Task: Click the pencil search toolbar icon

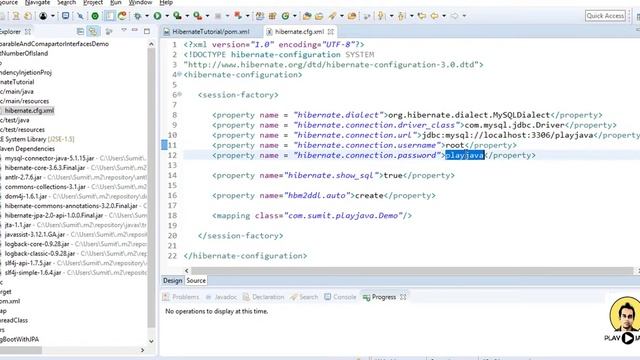Action: point(332,16)
